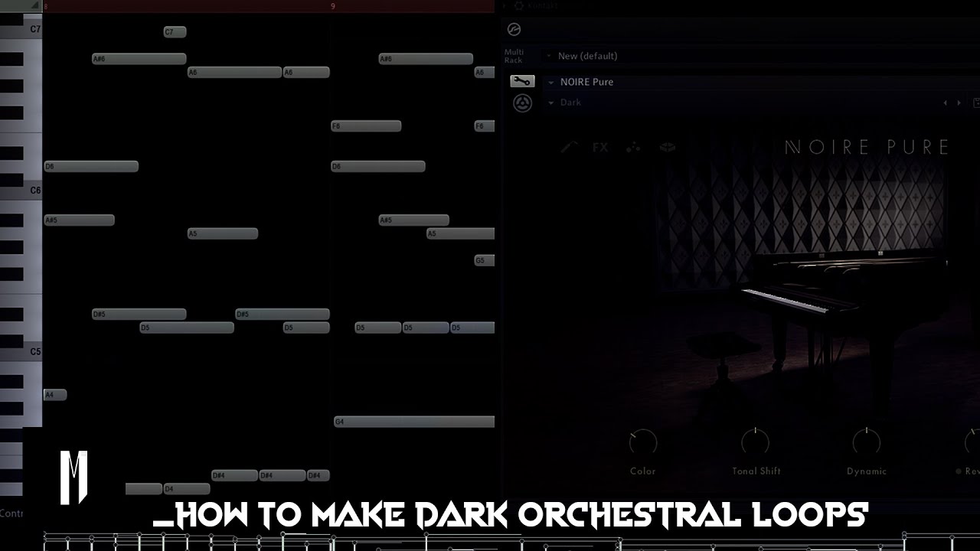Viewport: 980px width, 551px height.
Task: Select the D4 note in the piano roll
Action: coord(186,489)
